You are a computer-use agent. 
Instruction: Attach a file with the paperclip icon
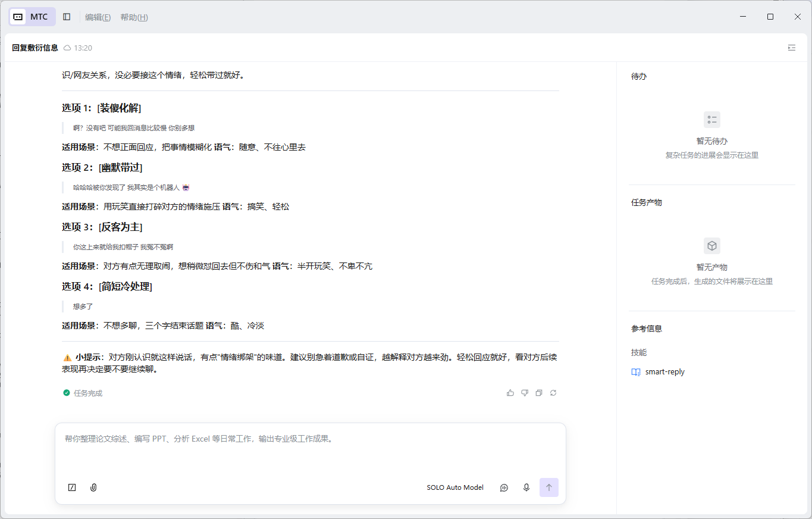[x=93, y=487]
